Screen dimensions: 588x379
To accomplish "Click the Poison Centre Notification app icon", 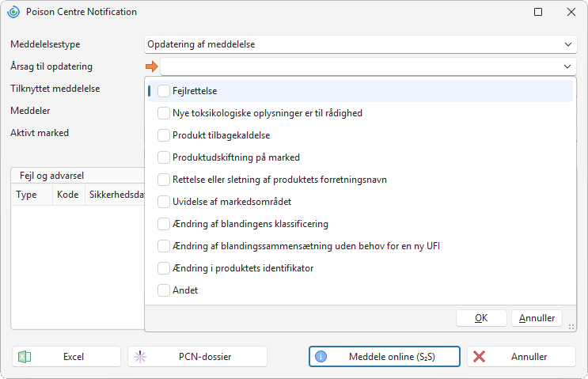I will (x=13, y=12).
